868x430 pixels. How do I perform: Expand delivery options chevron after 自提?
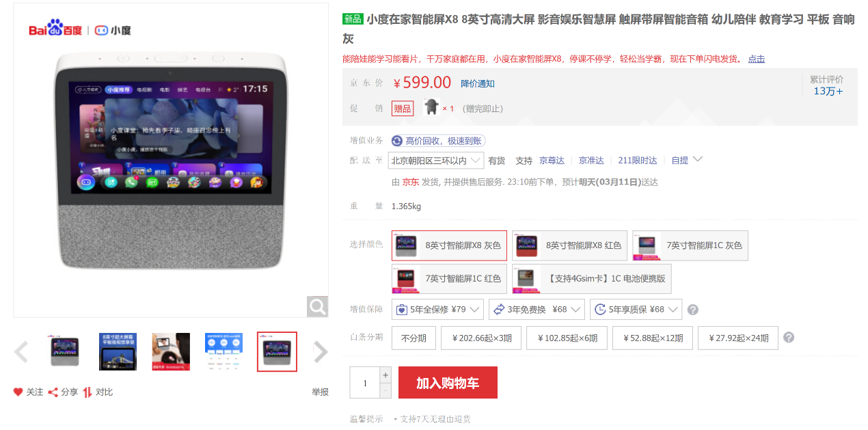pyautogui.click(x=697, y=159)
